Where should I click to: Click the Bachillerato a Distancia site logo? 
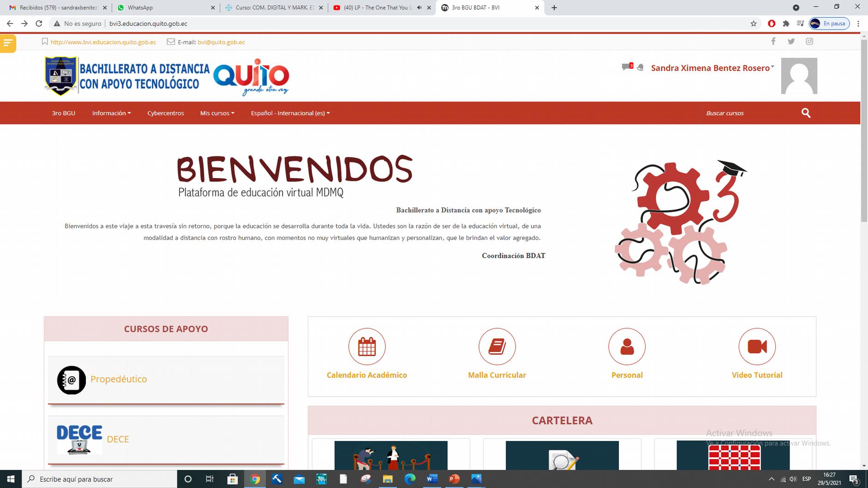167,77
